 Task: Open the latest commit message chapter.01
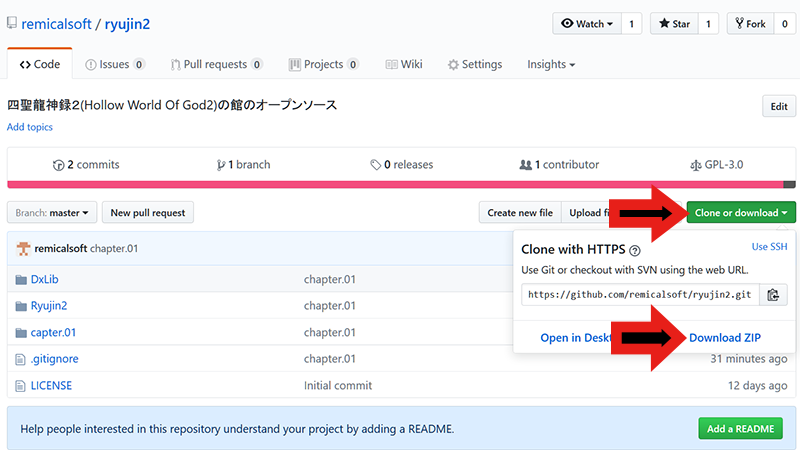point(114,248)
